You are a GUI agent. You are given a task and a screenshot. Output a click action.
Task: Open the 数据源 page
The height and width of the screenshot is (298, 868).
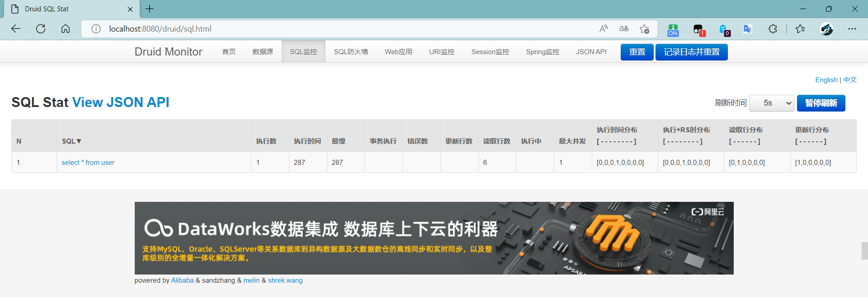coord(263,51)
